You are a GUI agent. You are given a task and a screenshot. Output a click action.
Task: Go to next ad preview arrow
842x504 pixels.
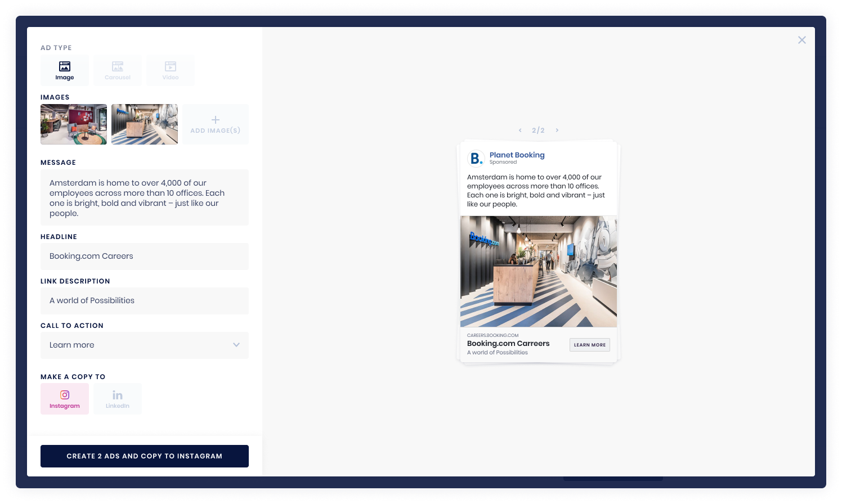coord(557,130)
